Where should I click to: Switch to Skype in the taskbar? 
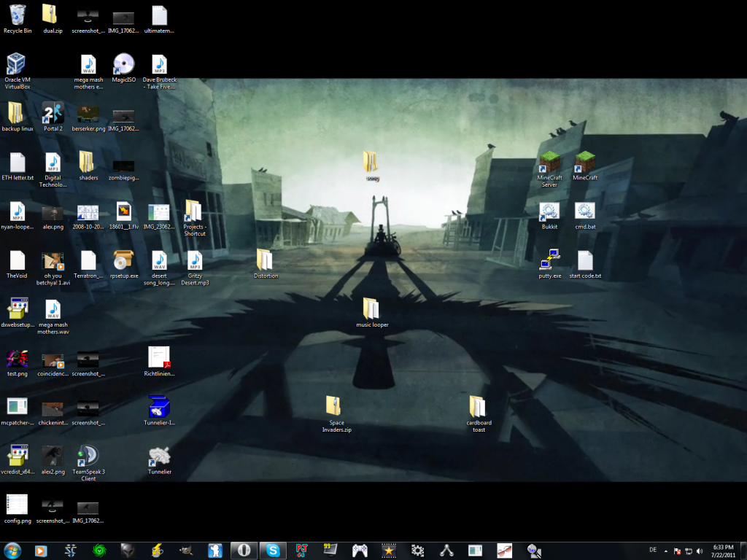(273, 551)
